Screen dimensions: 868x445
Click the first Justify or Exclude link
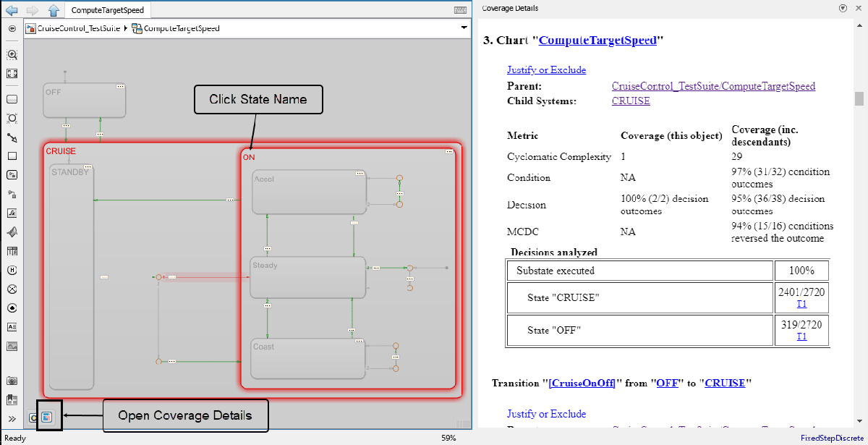pyautogui.click(x=546, y=70)
